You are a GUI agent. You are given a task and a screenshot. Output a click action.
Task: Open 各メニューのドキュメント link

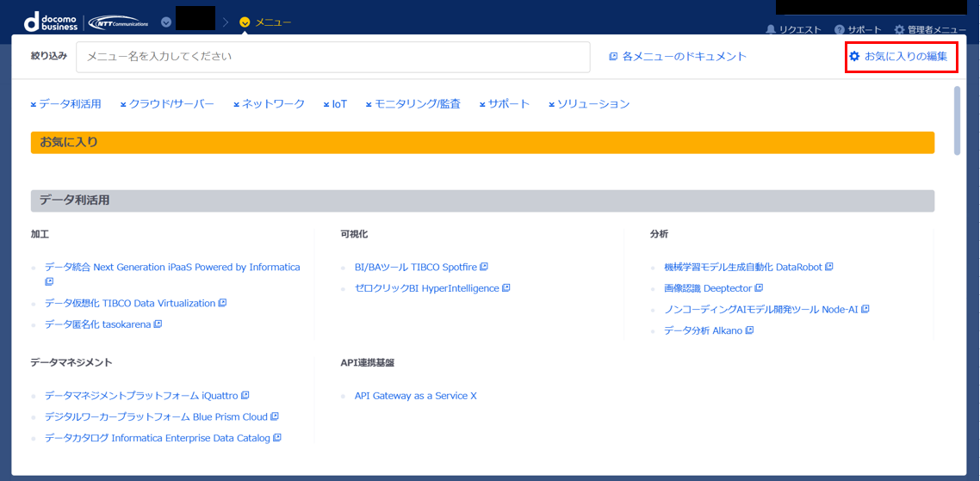click(678, 57)
